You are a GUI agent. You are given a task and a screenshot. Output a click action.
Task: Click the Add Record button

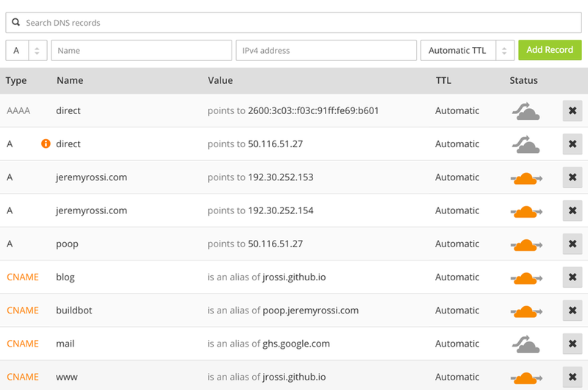click(550, 50)
